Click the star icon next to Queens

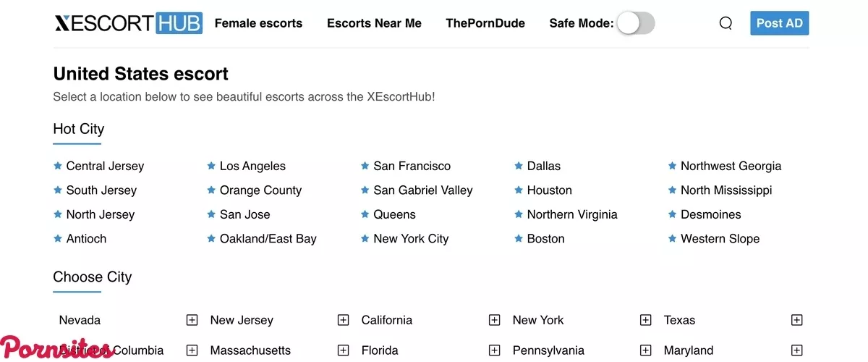pos(365,214)
